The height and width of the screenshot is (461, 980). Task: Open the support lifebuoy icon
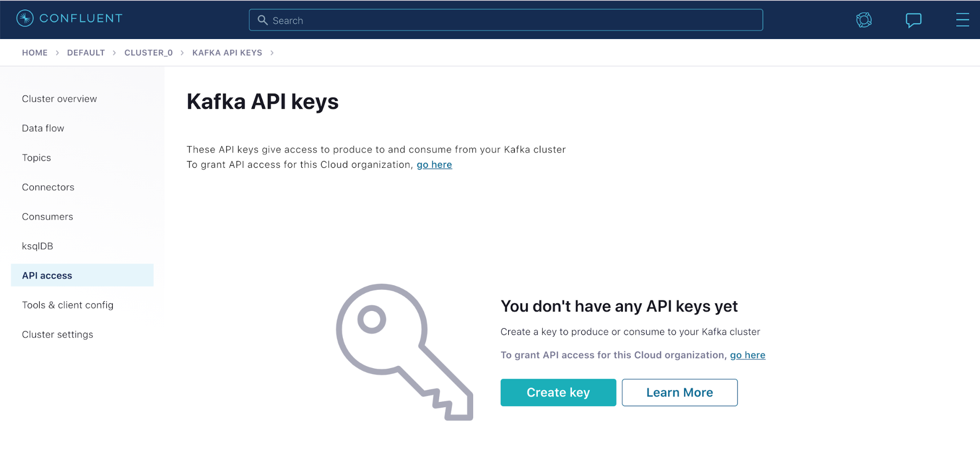(864, 20)
